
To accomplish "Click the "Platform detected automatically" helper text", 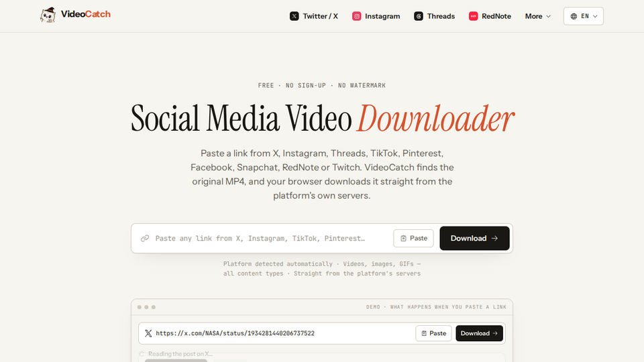I will pos(322,269).
